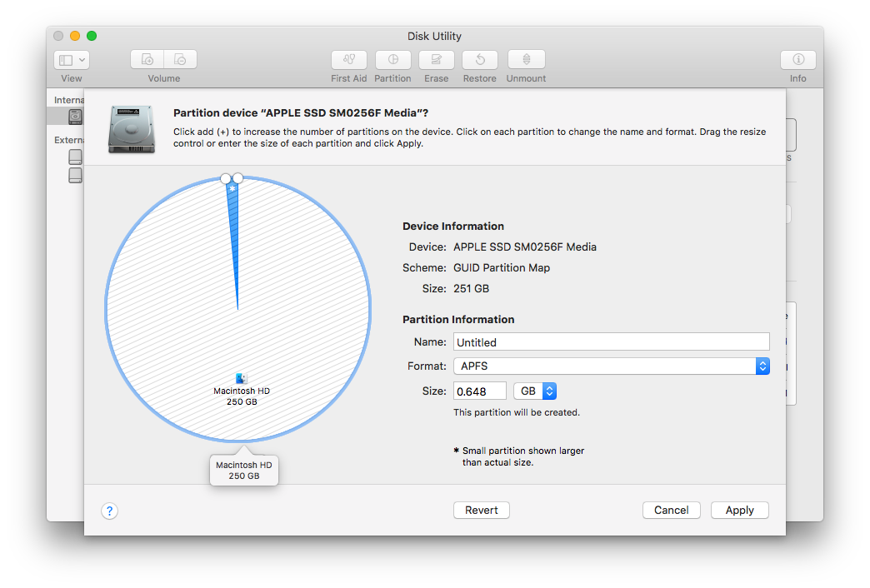Open the GB size unit dropdown
Screen dimensions: 870x588
pyautogui.click(x=535, y=391)
